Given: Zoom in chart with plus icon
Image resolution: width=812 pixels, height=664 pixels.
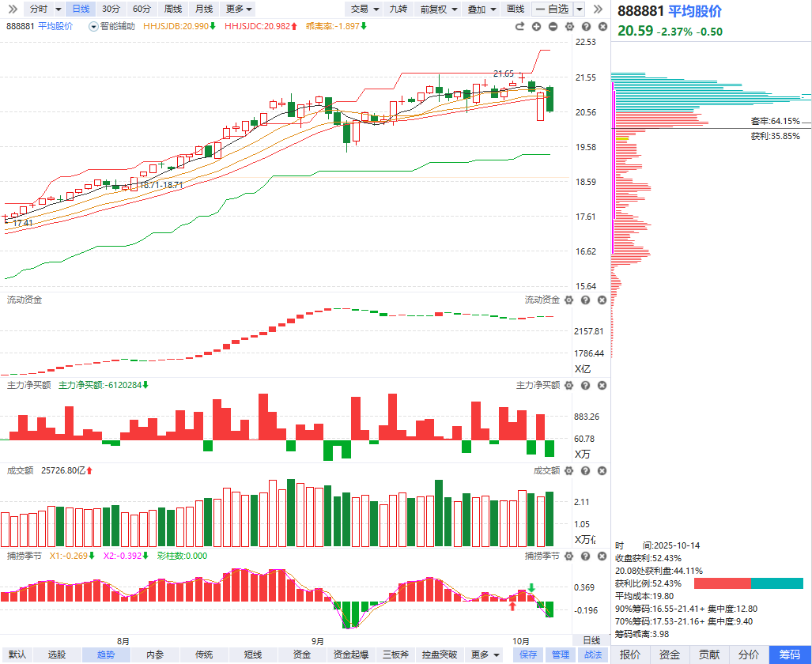Looking at the screenshot, I should pyautogui.click(x=536, y=26).
